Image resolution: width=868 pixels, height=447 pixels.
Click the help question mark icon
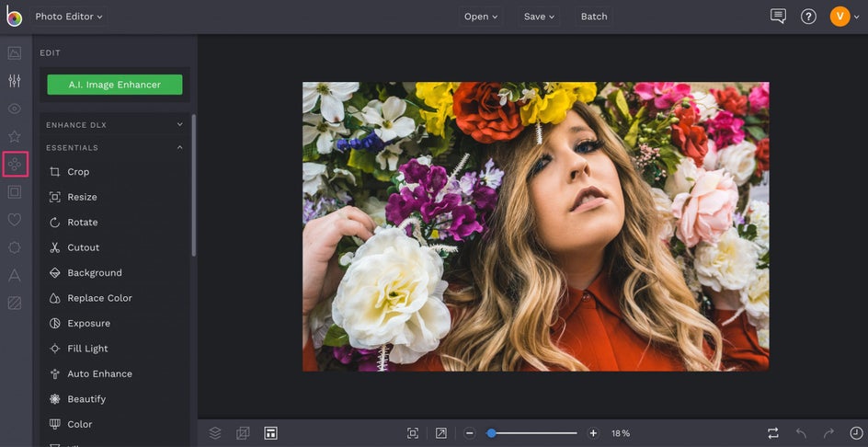coord(808,17)
